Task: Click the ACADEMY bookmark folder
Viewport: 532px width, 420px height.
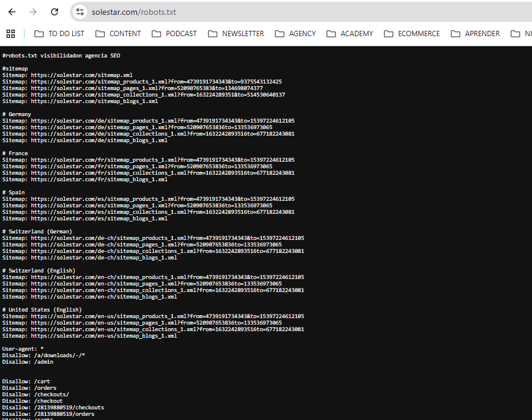Action: pos(350,34)
